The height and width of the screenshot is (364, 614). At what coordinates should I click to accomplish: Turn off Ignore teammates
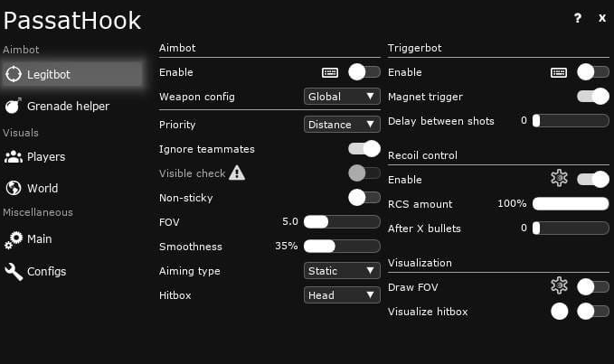click(x=364, y=149)
